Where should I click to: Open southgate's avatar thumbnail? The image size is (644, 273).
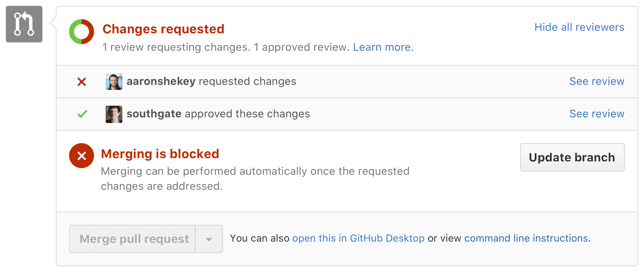[114, 114]
